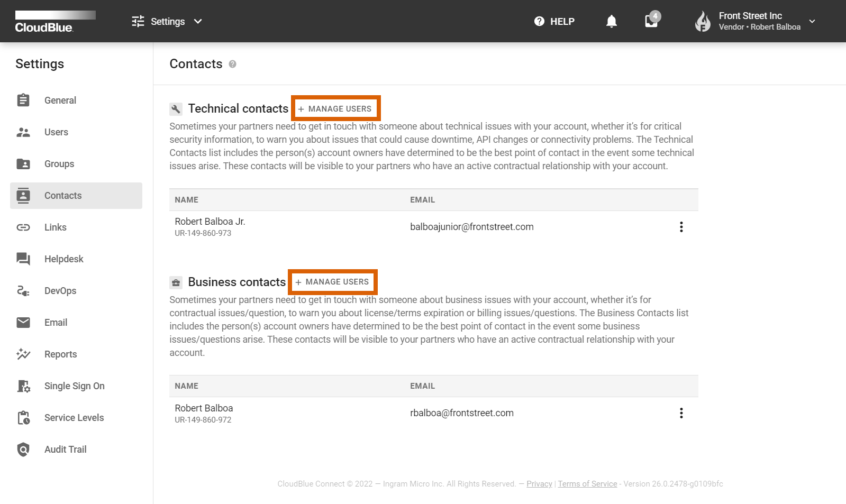Click Manage Users for Business contacts
This screenshot has height=504, width=846.
click(x=332, y=282)
